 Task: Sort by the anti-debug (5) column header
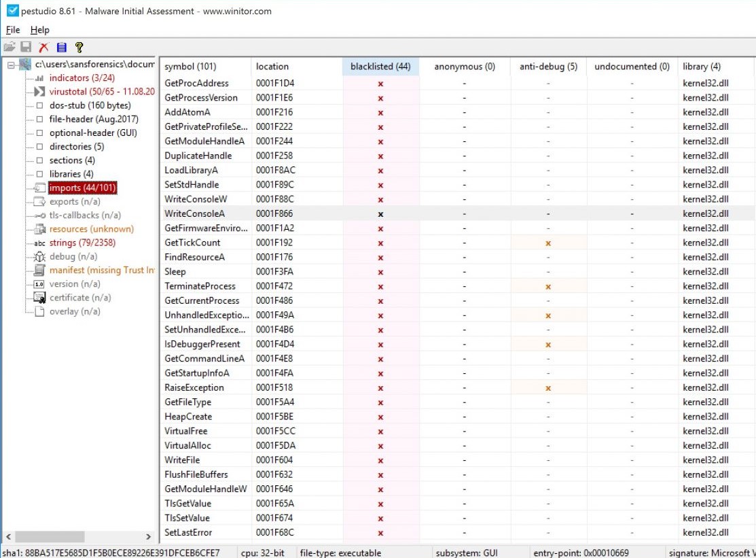pos(547,67)
